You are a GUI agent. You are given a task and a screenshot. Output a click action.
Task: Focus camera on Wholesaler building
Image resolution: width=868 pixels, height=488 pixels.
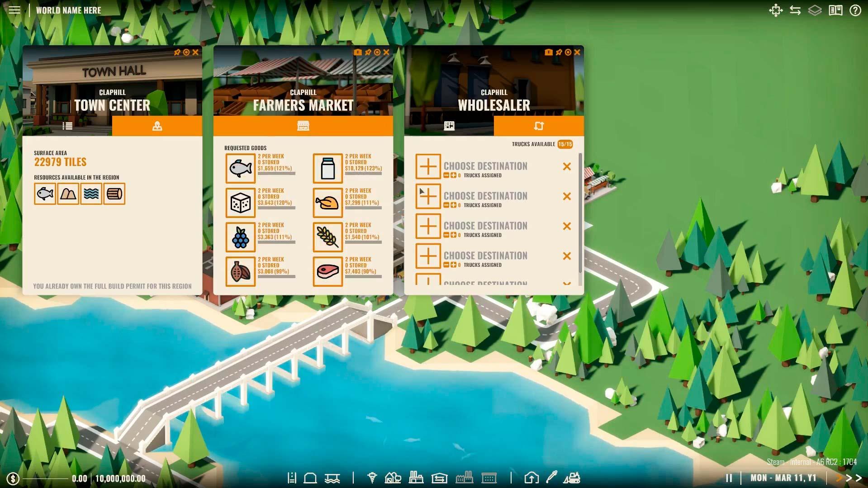[x=568, y=52]
